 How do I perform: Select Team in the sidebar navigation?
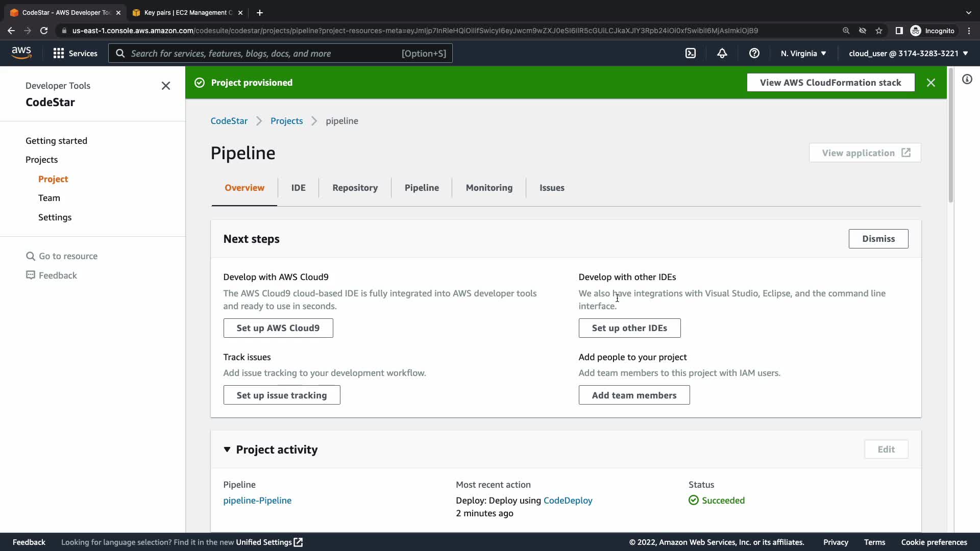point(49,198)
